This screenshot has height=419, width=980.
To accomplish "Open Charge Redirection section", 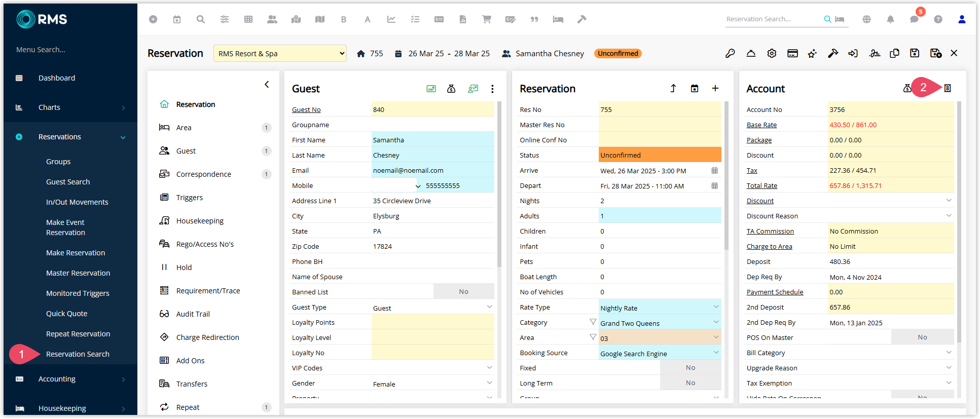I will click(x=207, y=337).
